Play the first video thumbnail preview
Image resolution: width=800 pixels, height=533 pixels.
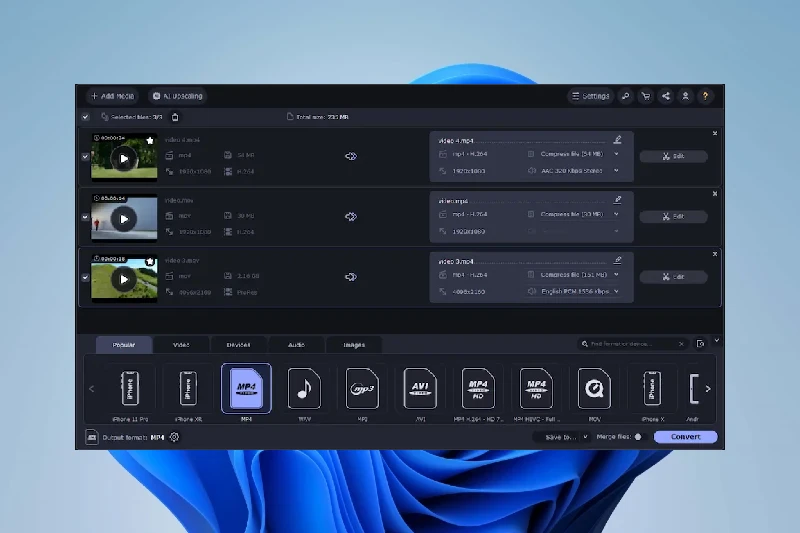[x=123, y=159]
